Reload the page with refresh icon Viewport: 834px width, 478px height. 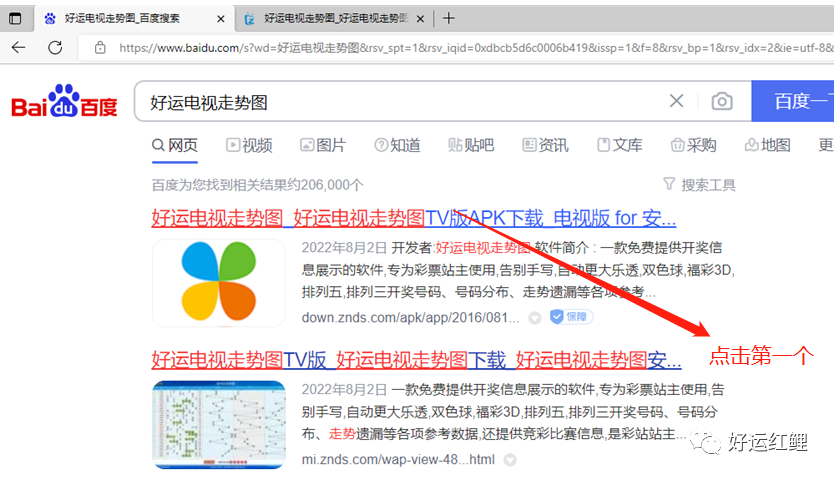click(x=55, y=47)
